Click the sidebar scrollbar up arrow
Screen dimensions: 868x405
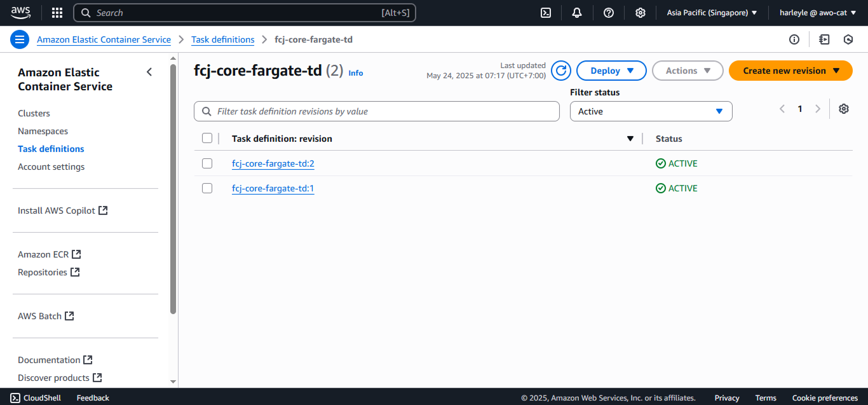click(x=173, y=58)
